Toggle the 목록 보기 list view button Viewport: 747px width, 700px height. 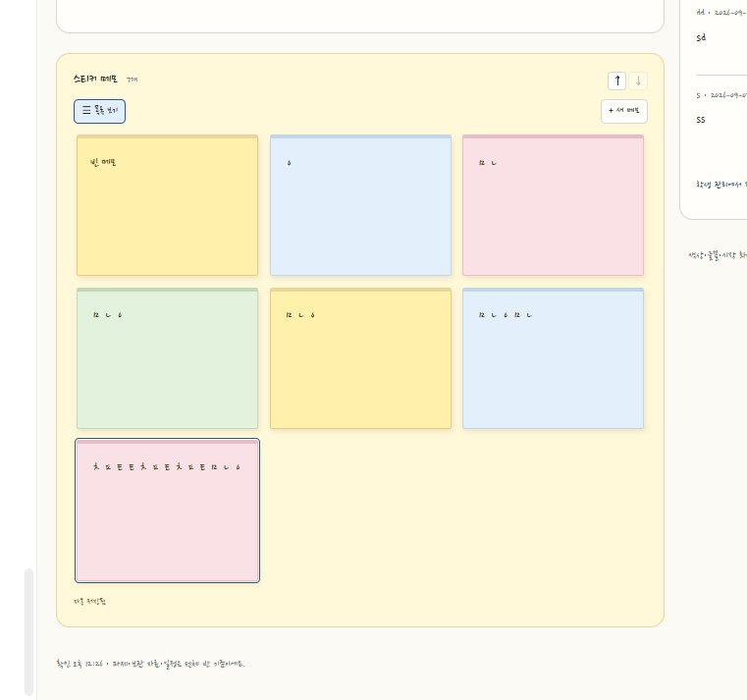coord(99,111)
